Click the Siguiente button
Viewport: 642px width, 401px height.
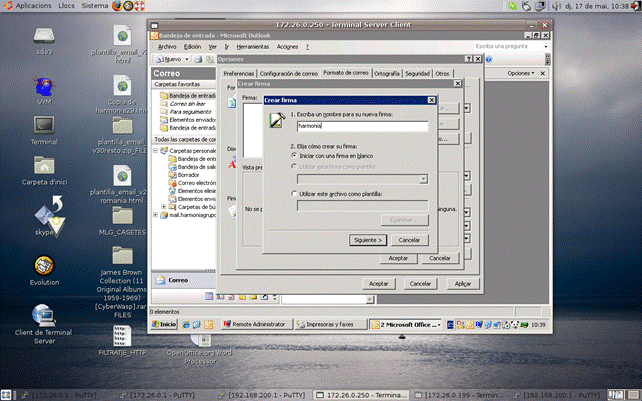point(369,240)
